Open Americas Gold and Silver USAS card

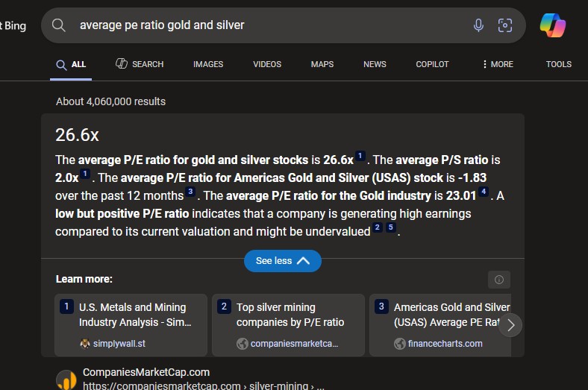440,325
